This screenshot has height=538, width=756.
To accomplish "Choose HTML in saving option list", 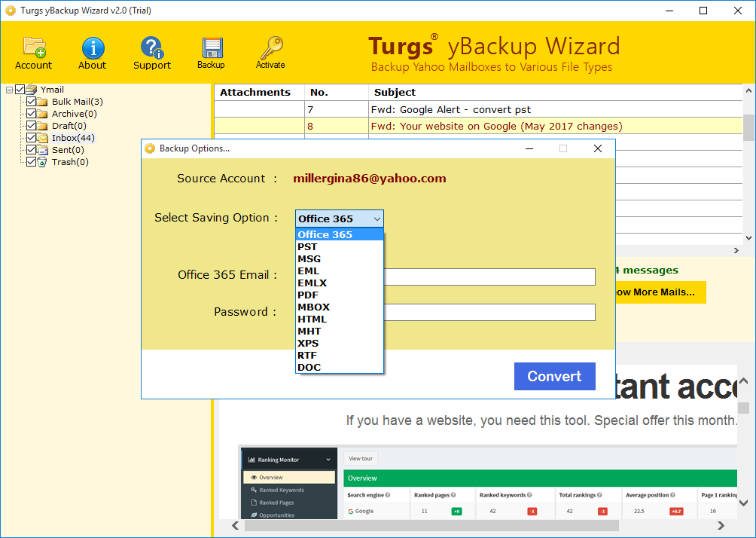I will [340, 319].
